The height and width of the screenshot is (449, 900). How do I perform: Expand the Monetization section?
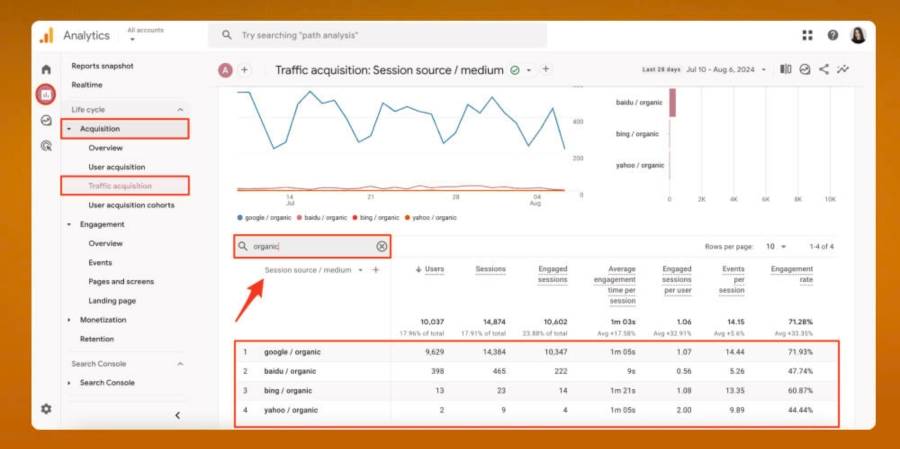click(69, 320)
